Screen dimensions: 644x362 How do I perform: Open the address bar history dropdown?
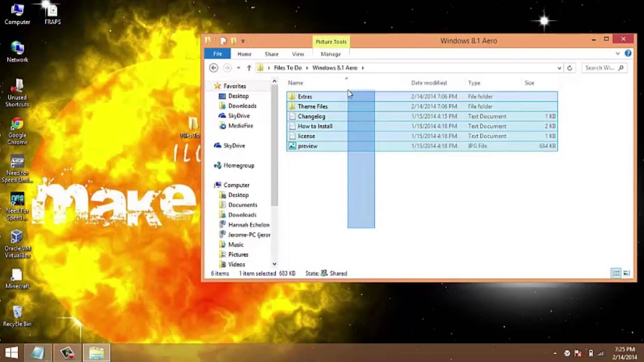[x=559, y=68]
